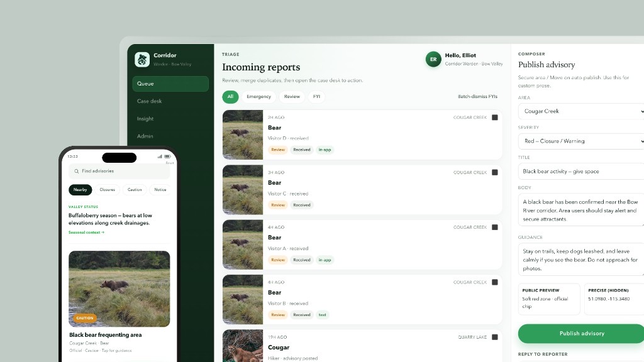
Task: Tick the checkbox for Visitor D bear report
Action: [495, 118]
